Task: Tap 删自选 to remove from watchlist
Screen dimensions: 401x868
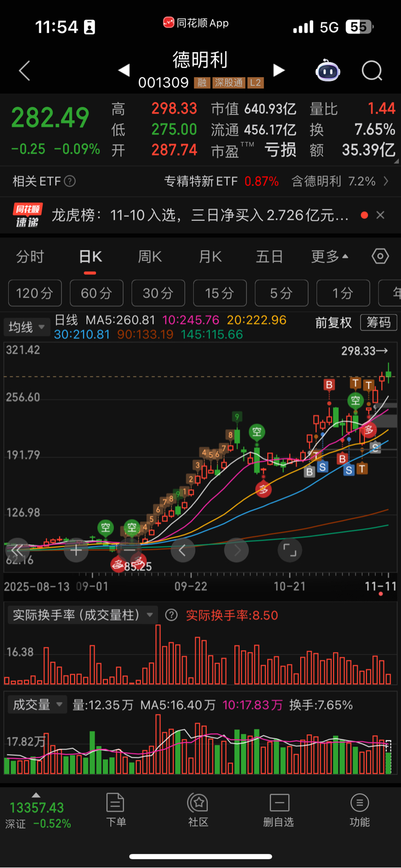Action: click(x=279, y=810)
